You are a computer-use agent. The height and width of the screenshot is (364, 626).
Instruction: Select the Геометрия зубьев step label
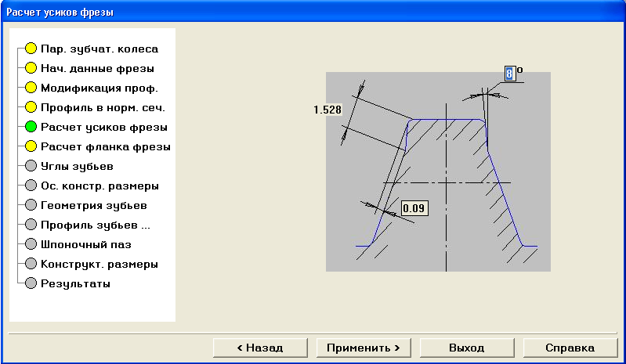point(94,205)
